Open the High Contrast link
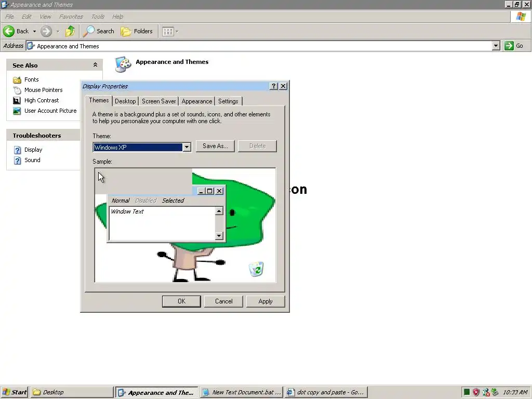The height and width of the screenshot is (399, 532). pos(42,100)
